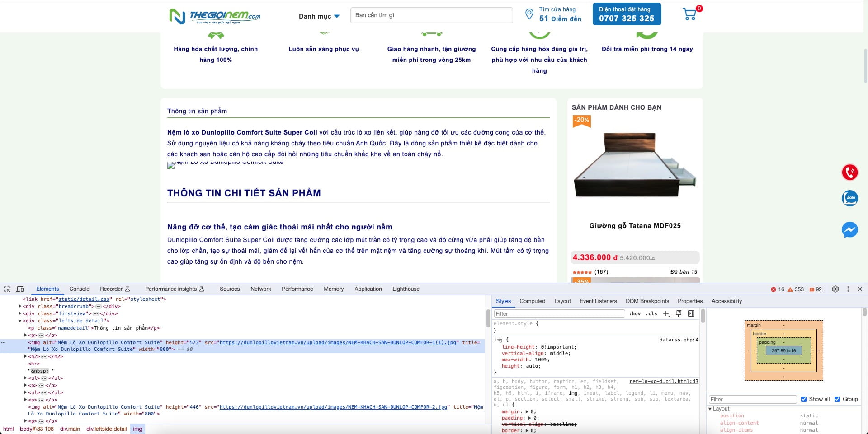Uncheck the Show all checkbox
The height and width of the screenshot is (434, 868).
[804, 399]
